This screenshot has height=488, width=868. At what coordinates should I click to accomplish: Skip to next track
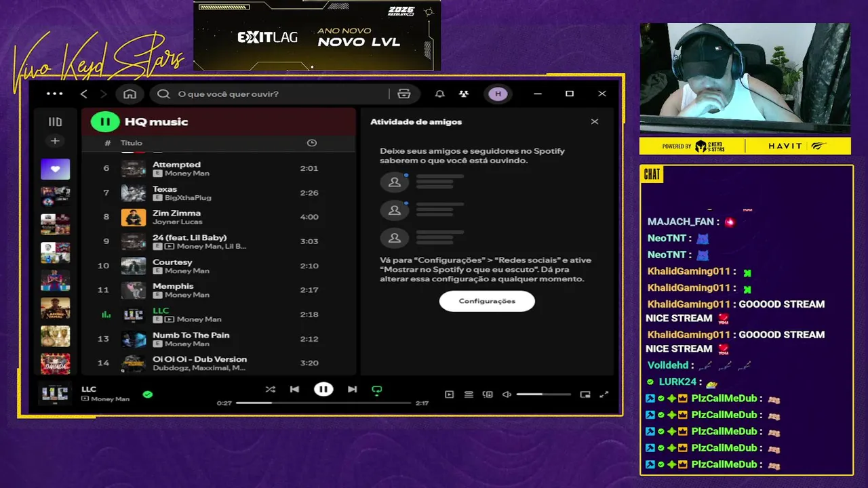pyautogui.click(x=352, y=390)
